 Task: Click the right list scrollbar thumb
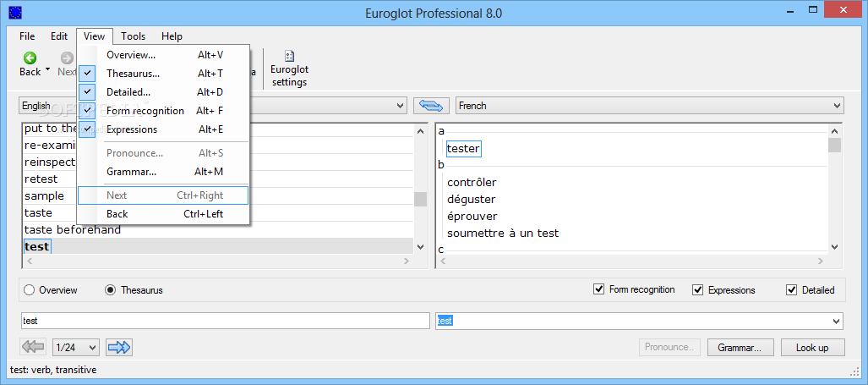pyautogui.click(x=834, y=146)
